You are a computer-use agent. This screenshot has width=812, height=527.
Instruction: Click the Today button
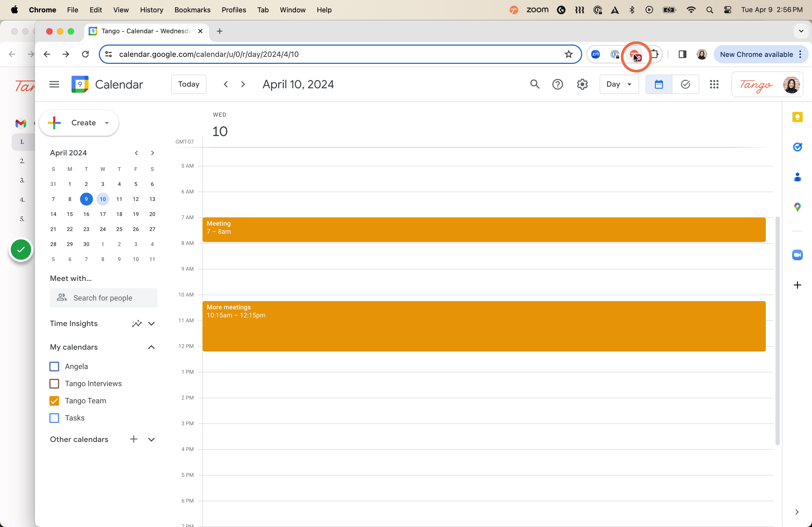[189, 84]
